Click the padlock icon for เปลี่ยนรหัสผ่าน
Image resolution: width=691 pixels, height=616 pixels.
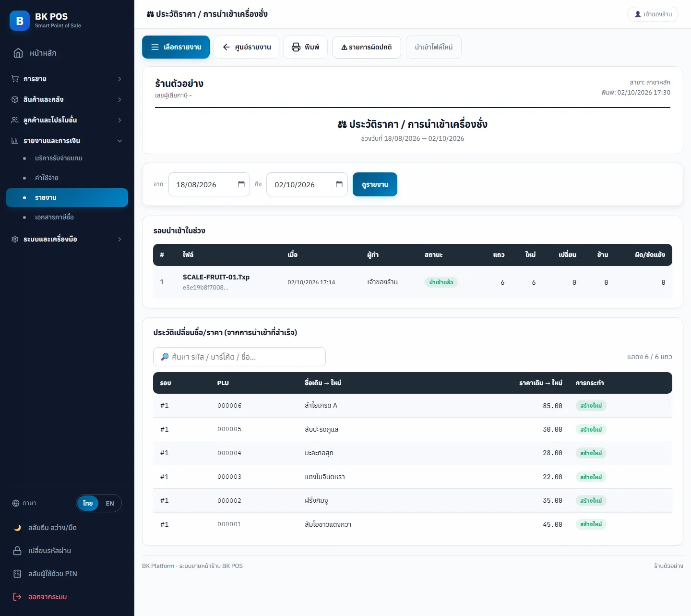click(17, 551)
